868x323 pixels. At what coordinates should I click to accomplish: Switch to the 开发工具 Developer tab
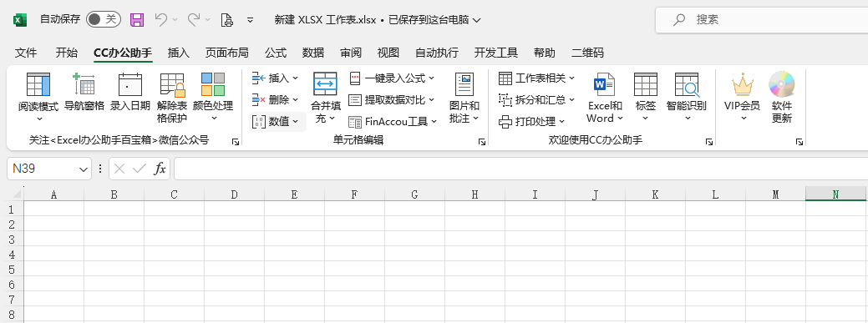[496, 53]
